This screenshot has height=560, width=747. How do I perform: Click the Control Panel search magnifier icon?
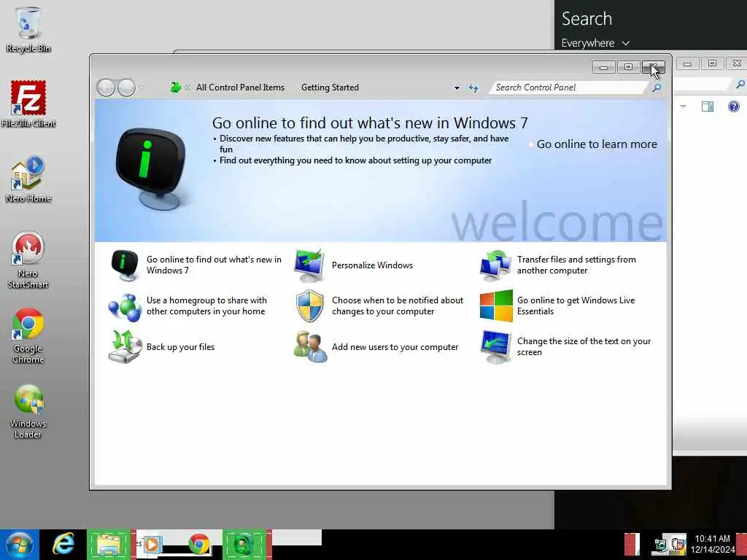tap(657, 87)
